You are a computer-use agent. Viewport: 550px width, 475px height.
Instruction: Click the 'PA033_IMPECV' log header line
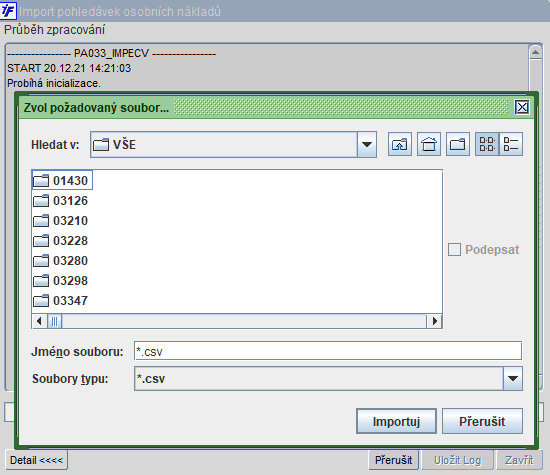pyautogui.click(x=112, y=53)
